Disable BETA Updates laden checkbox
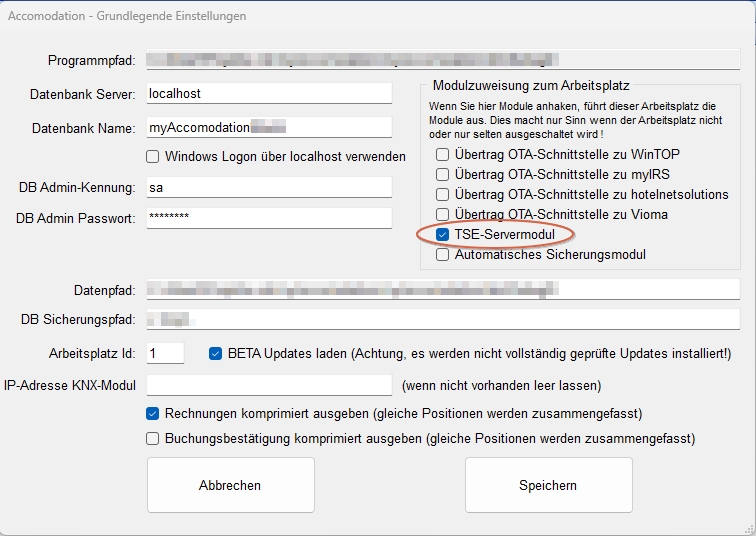756x536 pixels. (216, 353)
